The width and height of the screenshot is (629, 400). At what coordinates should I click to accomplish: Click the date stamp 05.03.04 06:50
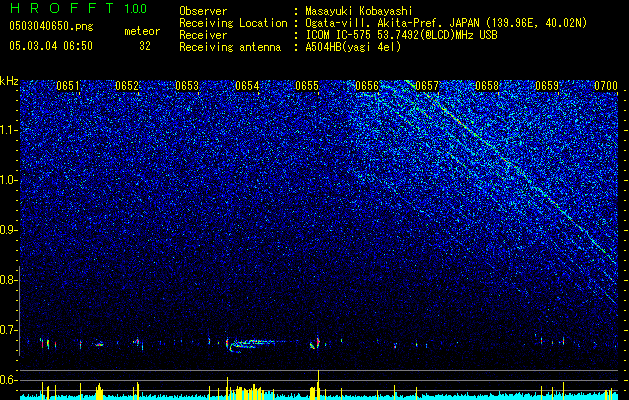[x=51, y=46]
